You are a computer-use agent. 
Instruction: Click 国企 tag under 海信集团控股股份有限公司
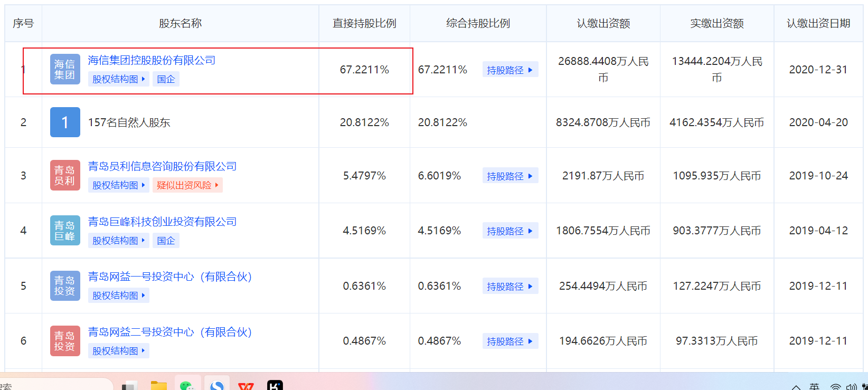166,79
